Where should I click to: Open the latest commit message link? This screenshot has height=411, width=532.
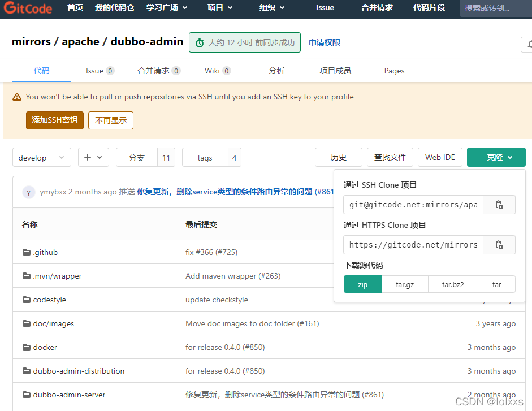(x=235, y=192)
